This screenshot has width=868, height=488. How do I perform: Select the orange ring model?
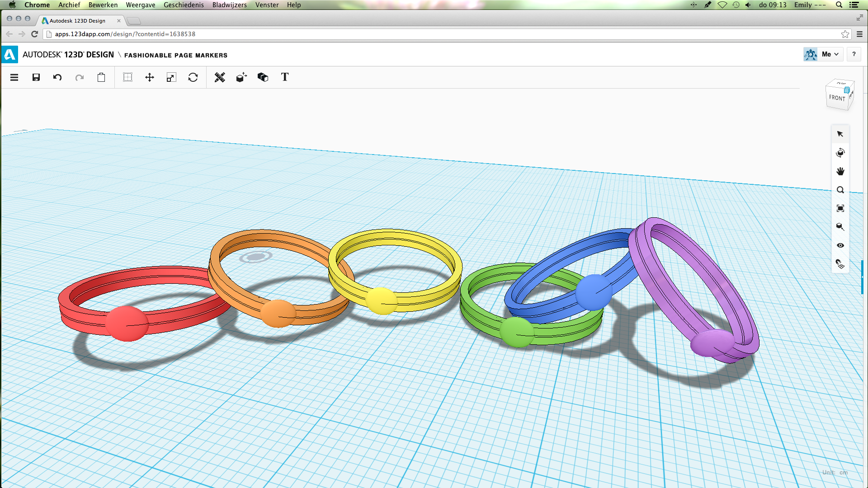(x=278, y=313)
